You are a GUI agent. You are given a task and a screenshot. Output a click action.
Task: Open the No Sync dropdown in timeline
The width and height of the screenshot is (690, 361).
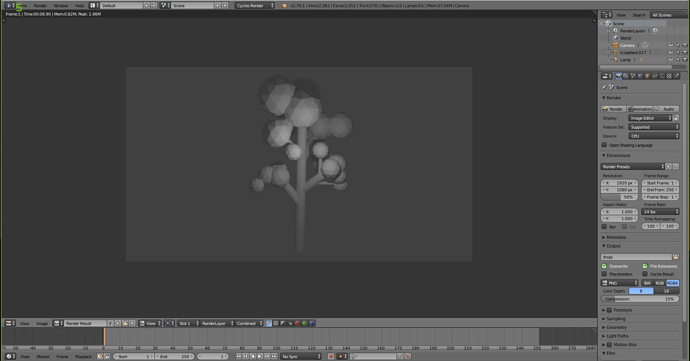coord(301,356)
